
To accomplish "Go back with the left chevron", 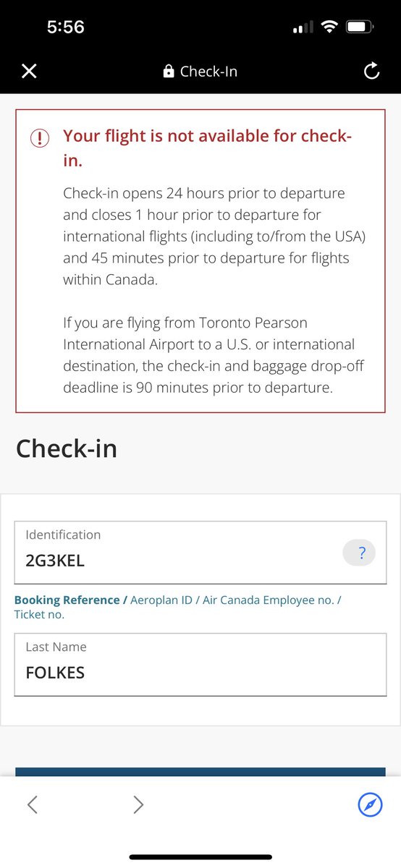I will coord(32,804).
